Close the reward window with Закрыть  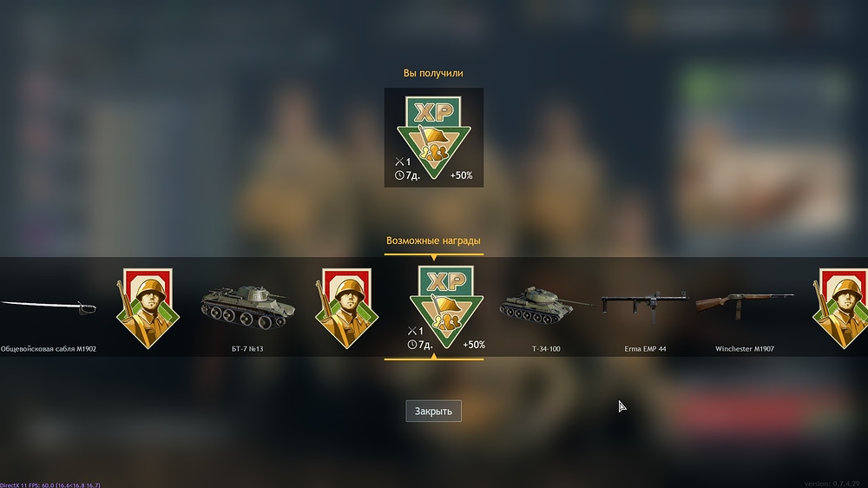(433, 411)
